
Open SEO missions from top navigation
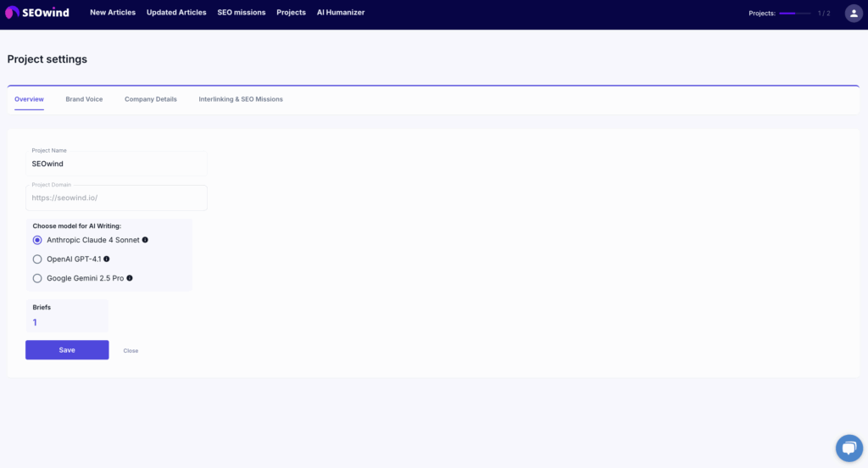[x=242, y=13]
